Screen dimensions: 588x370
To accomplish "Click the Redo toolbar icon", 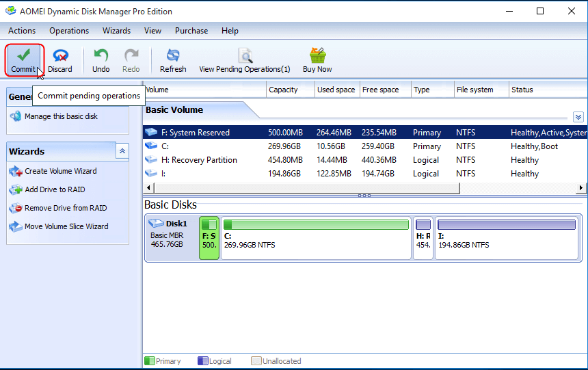I will click(131, 55).
